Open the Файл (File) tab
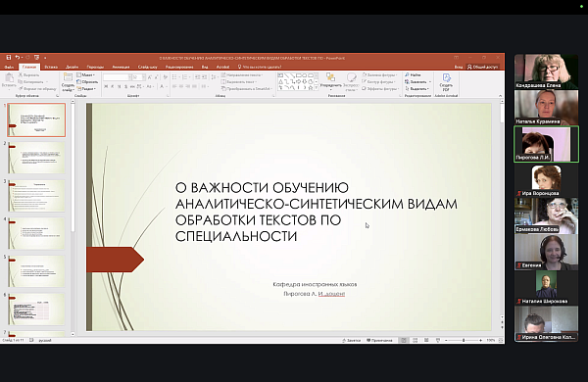 (9, 67)
